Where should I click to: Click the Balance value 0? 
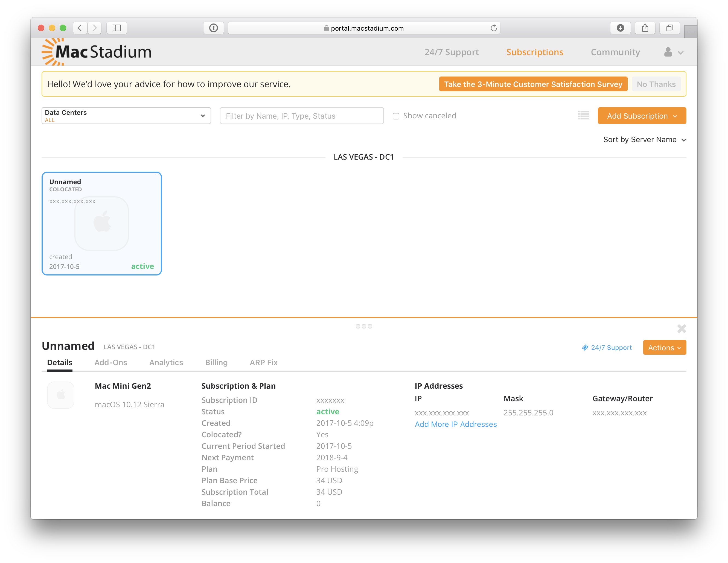coord(318,503)
